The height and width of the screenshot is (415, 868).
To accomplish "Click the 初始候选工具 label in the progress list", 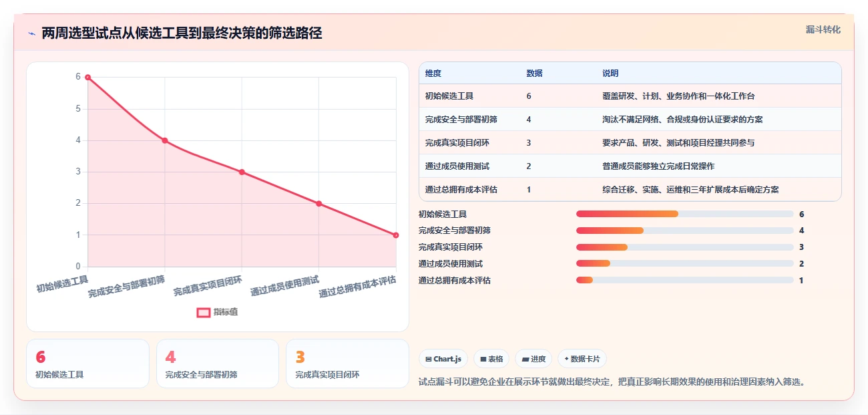I will coord(443,215).
